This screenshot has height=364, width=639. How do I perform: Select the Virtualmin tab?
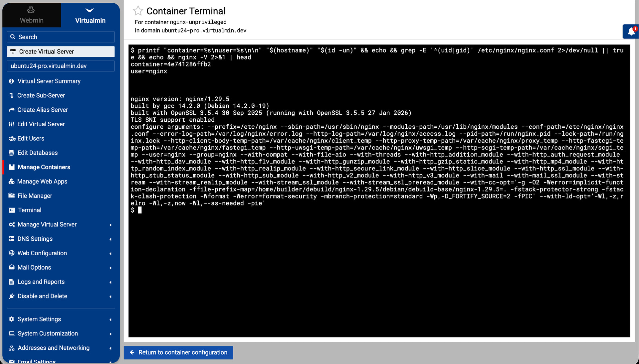pyautogui.click(x=90, y=15)
